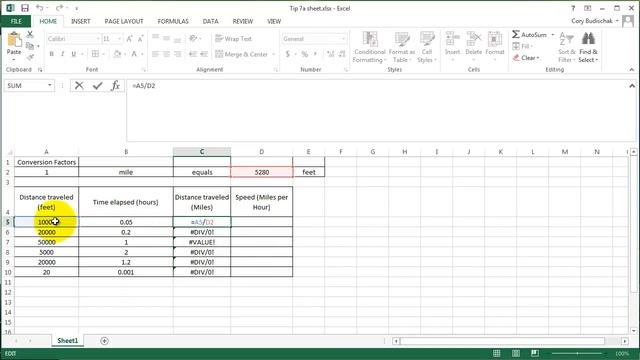Switch to the DATA tab
640x360 pixels.
coord(210,21)
